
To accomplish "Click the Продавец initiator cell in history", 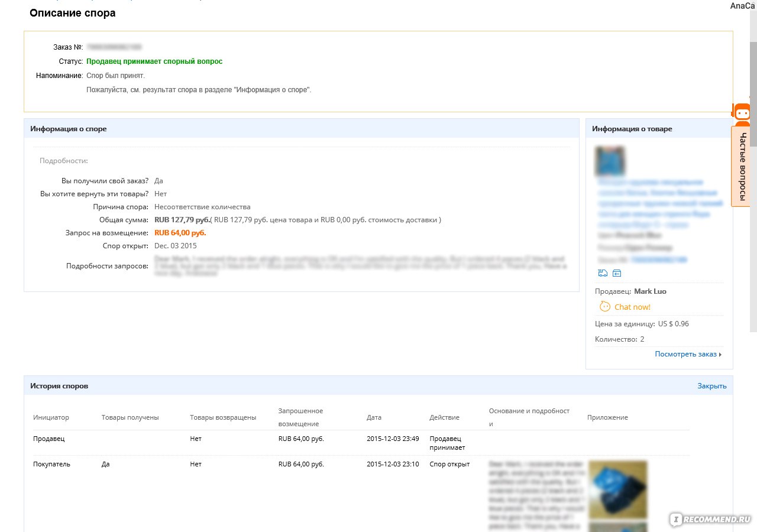I will point(48,439).
